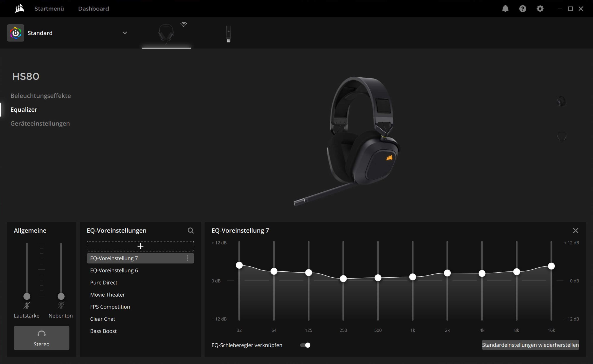Click the help question mark icon
Viewport: 593px width, 364px height.
point(522,9)
